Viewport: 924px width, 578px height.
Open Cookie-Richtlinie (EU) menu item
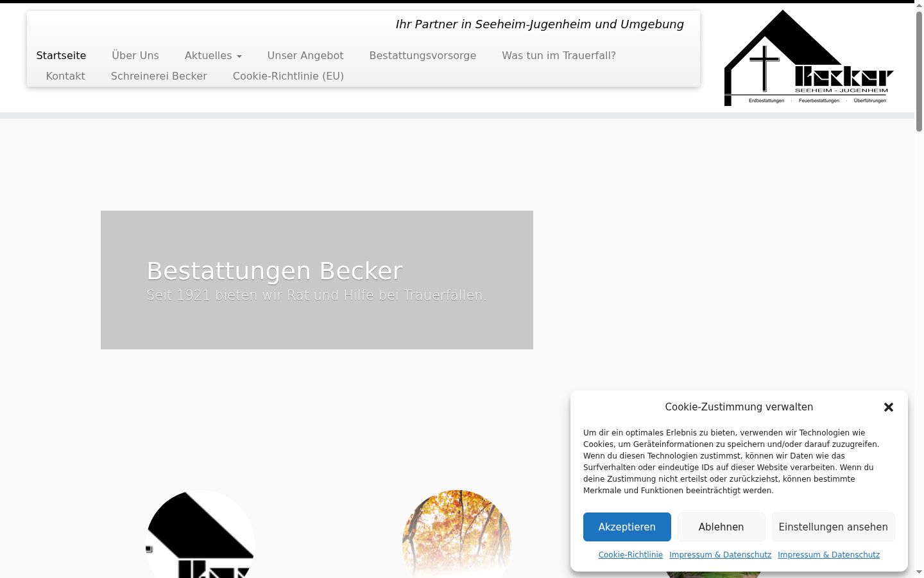pos(288,76)
